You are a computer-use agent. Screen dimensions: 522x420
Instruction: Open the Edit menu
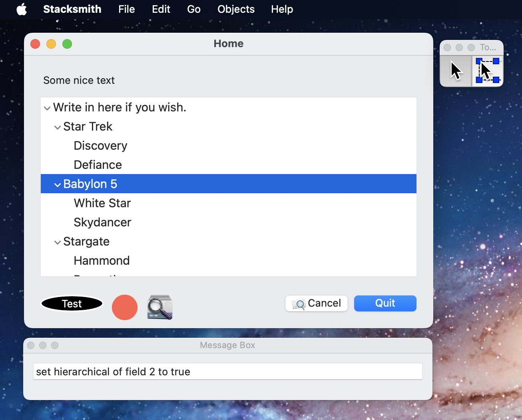(x=161, y=9)
